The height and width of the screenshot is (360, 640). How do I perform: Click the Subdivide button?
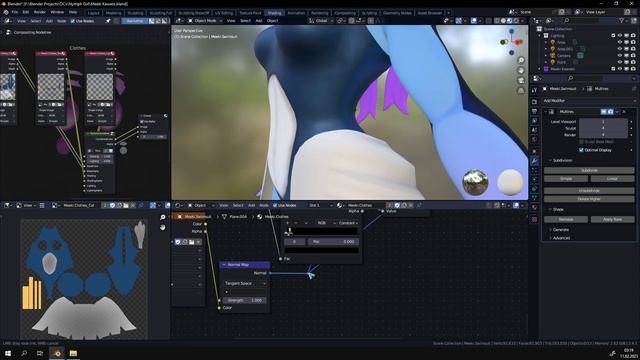tap(589, 170)
